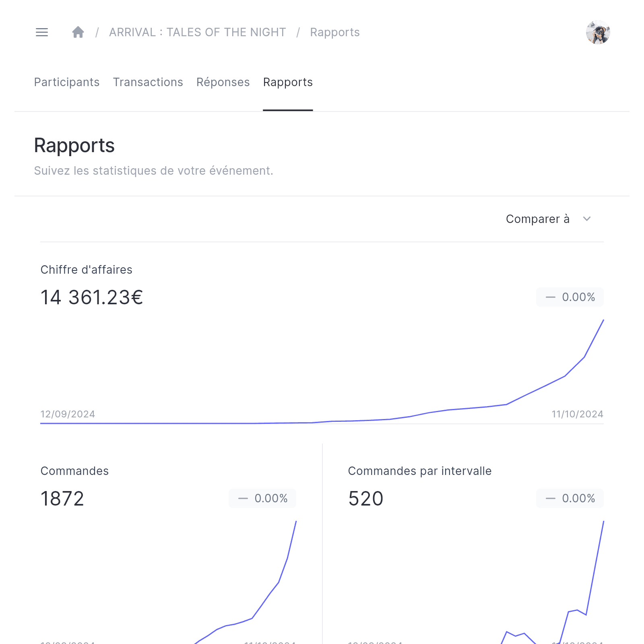
Task: Click the home icon in the breadcrumb
Action: [x=77, y=32]
